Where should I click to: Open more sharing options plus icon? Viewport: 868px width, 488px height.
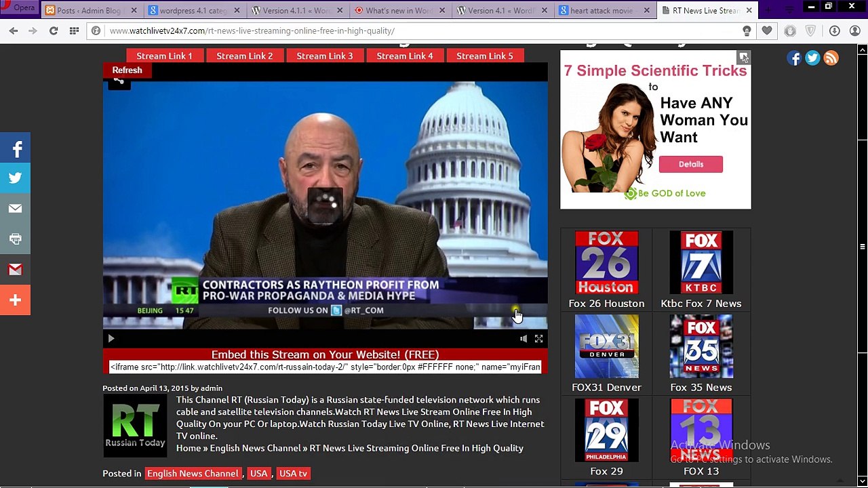tap(15, 300)
